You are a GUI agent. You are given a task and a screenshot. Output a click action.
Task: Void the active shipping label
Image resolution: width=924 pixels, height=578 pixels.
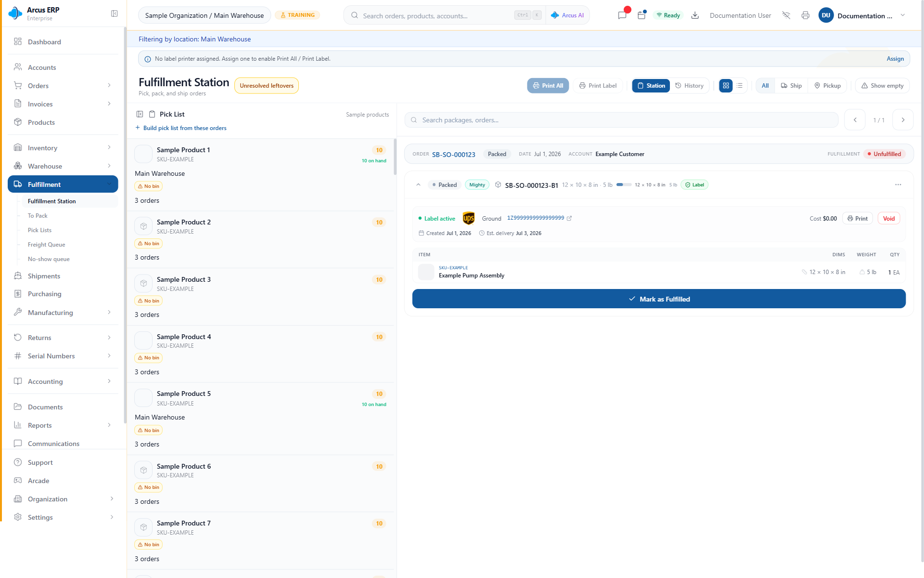[x=889, y=219]
